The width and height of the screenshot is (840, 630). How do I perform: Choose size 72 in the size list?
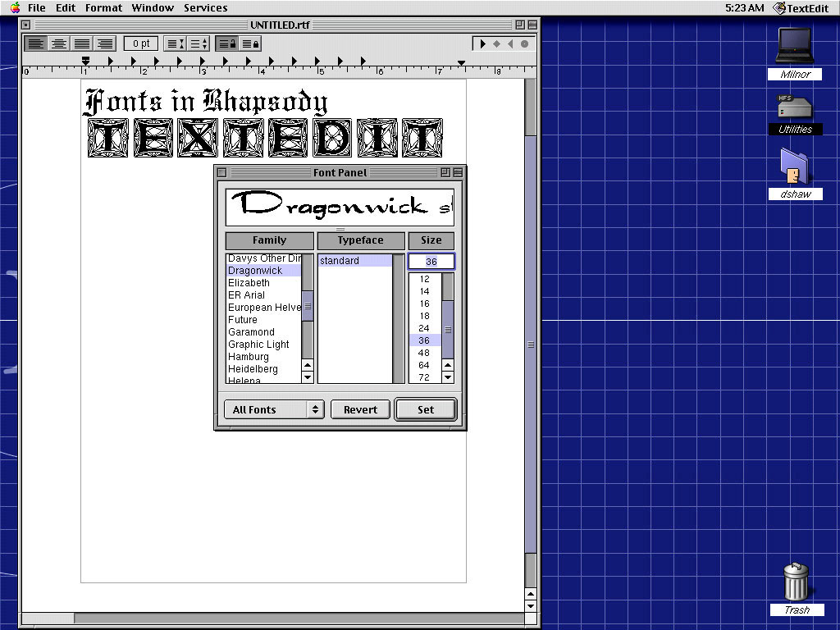point(425,377)
